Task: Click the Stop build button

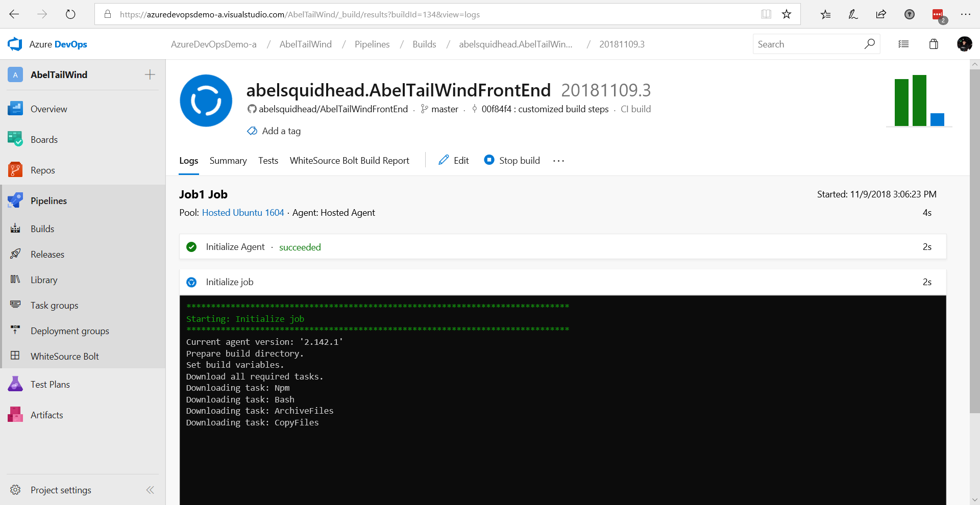Action: pos(512,160)
